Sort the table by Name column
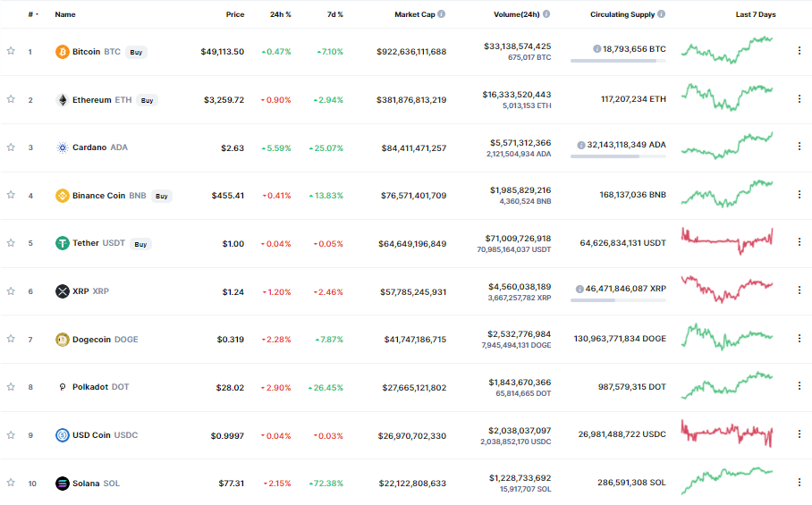 [x=65, y=14]
